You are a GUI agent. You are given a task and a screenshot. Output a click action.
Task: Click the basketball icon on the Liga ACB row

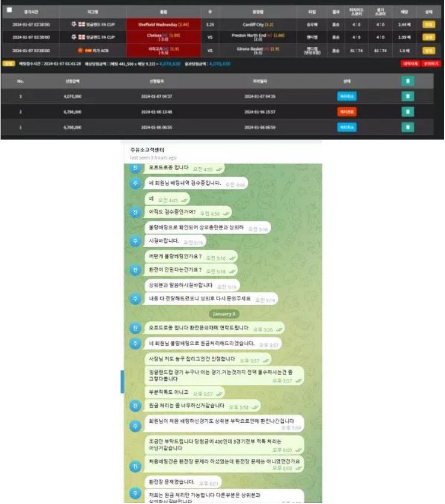pyautogui.click(x=80, y=50)
